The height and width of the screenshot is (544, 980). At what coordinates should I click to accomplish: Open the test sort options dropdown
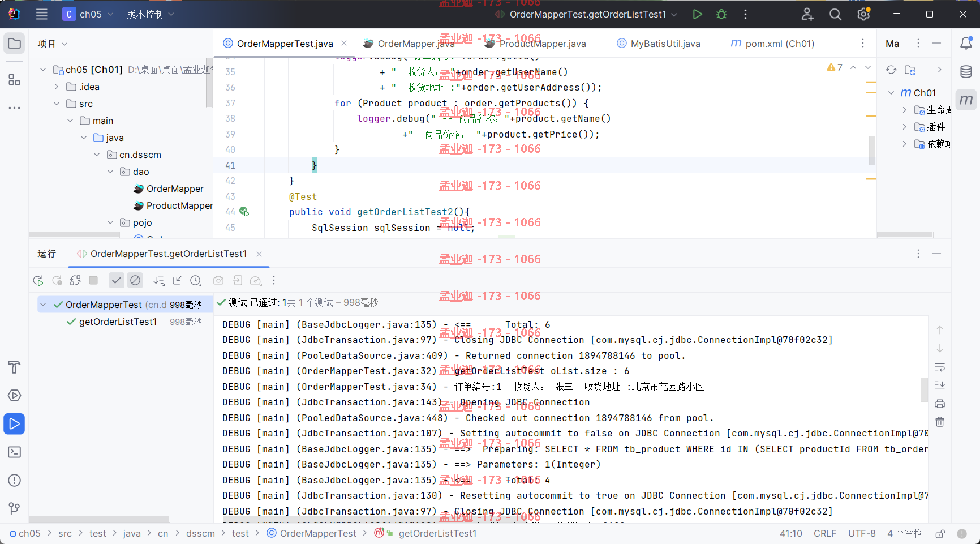(159, 280)
